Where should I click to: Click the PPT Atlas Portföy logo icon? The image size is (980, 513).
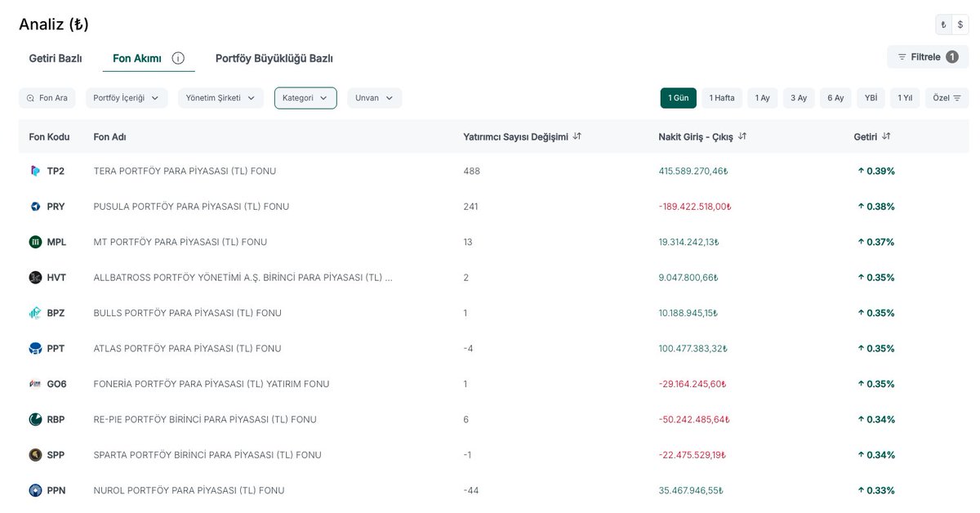point(35,348)
